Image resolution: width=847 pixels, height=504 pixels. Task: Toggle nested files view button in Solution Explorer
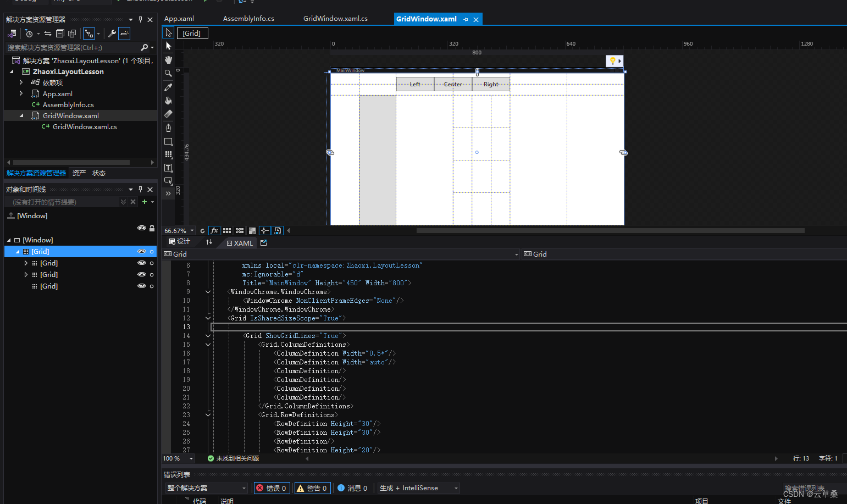[89, 34]
